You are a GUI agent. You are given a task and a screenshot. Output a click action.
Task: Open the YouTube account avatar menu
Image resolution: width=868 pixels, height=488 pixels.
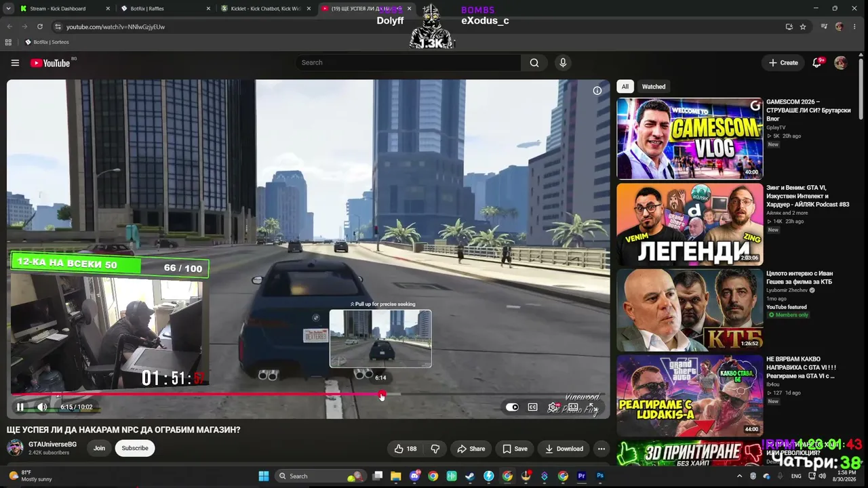(841, 62)
